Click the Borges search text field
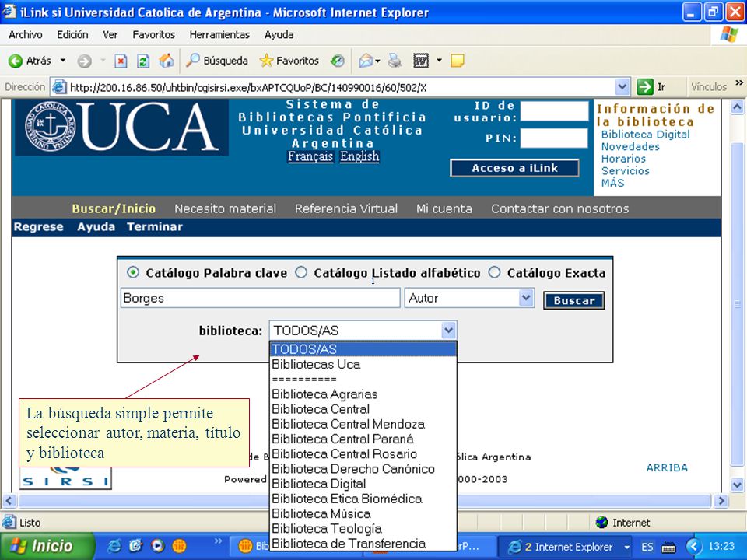This screenshot has height=560, width=747. coord(260,298)
